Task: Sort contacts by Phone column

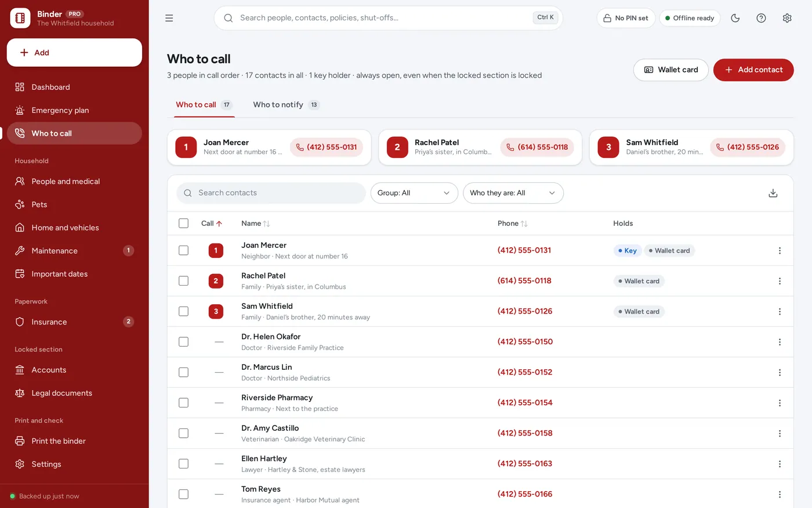Action: (513, 224)
